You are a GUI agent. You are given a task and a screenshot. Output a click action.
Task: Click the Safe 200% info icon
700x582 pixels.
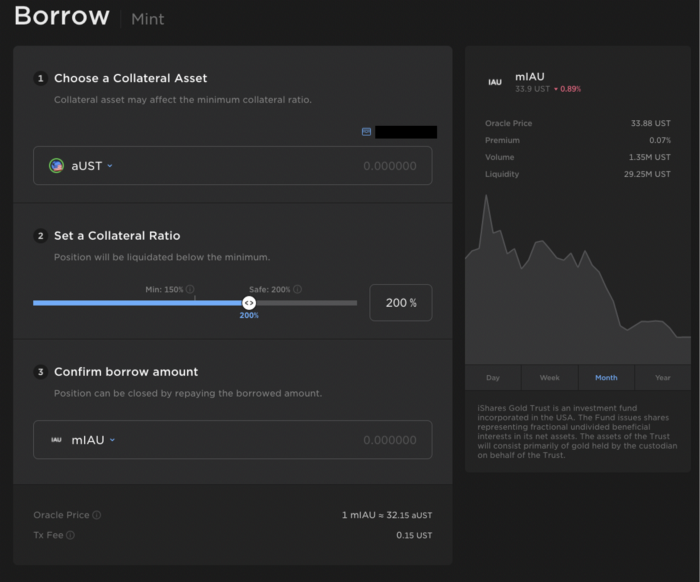[x=298, y=290]
